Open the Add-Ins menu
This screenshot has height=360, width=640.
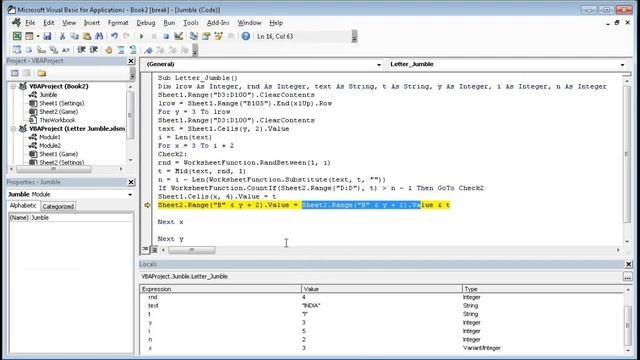click(x=218, y=23)
